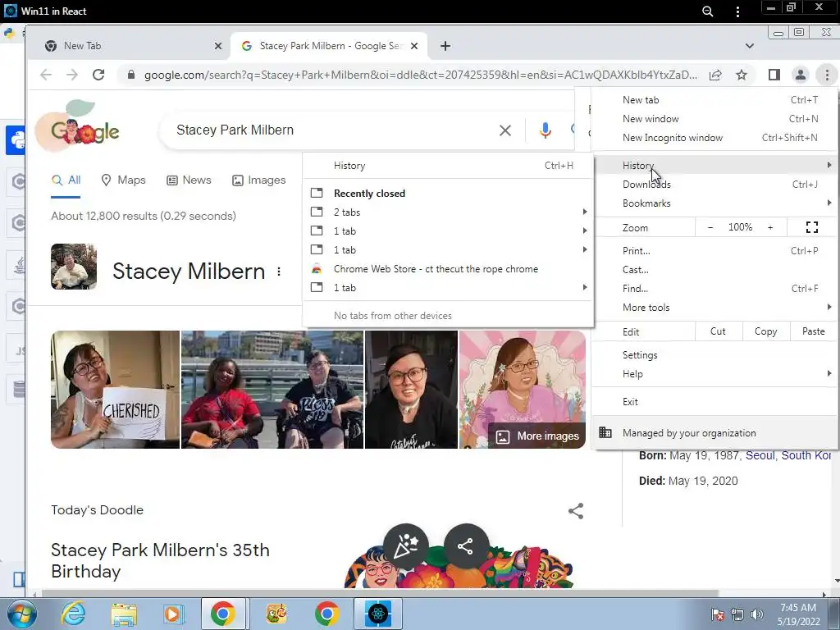Click the React app taskbar icon
Viewport: 840px width, 630px height.
[377, 614]
